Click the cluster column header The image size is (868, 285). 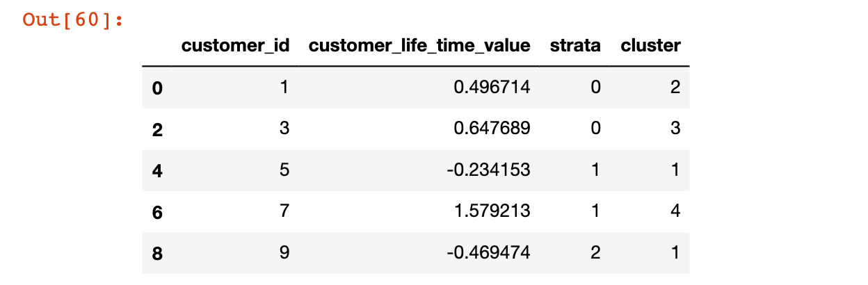point(650,46)
